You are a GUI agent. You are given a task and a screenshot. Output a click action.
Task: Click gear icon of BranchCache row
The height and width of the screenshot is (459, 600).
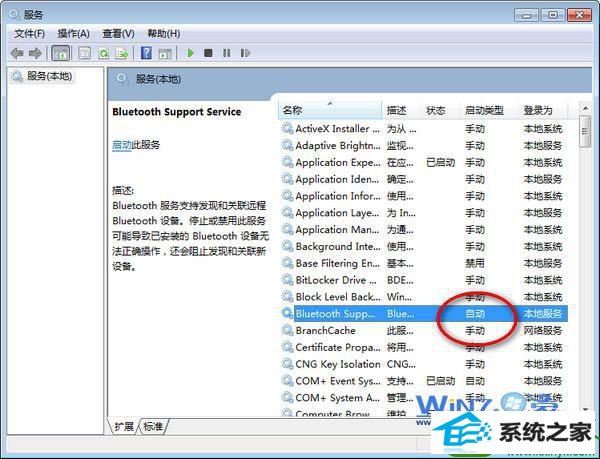click(x=287, y=330)
